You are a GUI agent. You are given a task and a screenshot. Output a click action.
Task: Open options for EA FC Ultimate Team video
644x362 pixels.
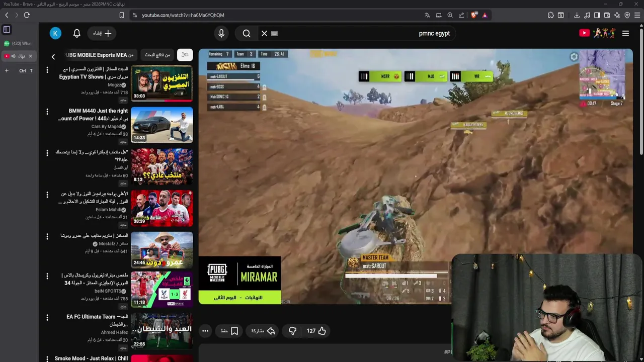tap(47, 318)
